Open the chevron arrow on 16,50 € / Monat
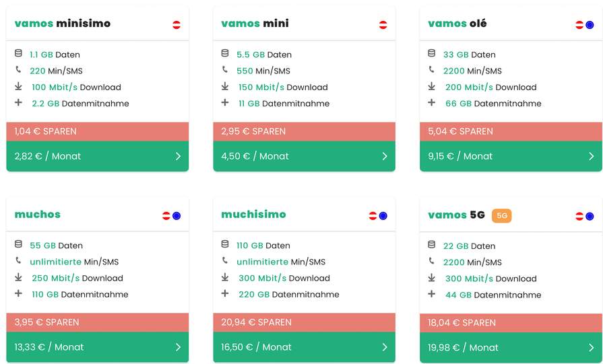Screen dimensions: 603x364 (x=385, y=347)
